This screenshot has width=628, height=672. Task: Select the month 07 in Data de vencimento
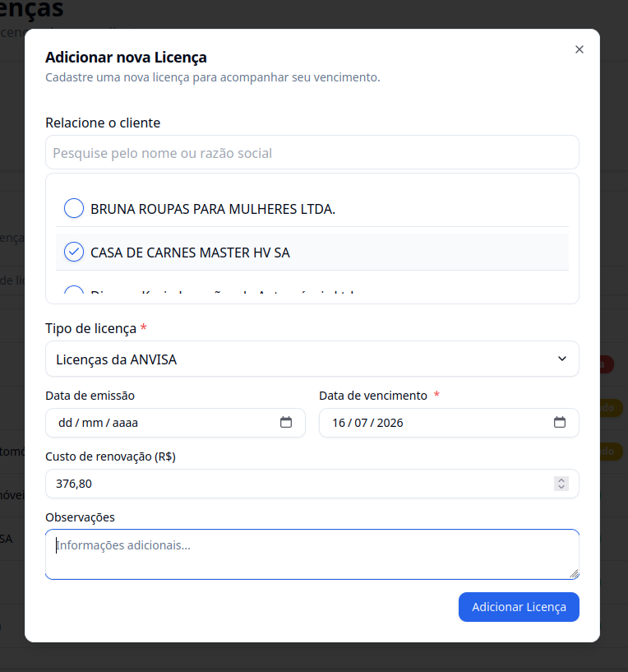tap(361, 423)
